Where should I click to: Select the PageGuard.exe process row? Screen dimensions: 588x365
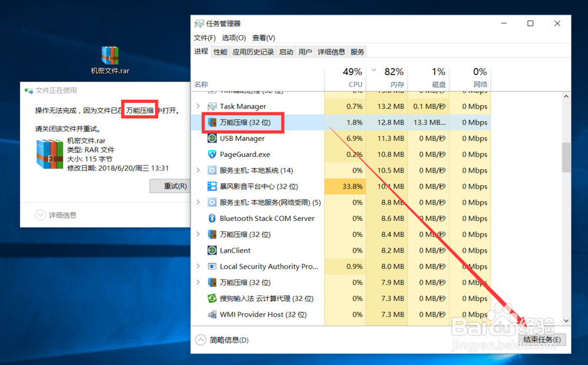(341, 155)
